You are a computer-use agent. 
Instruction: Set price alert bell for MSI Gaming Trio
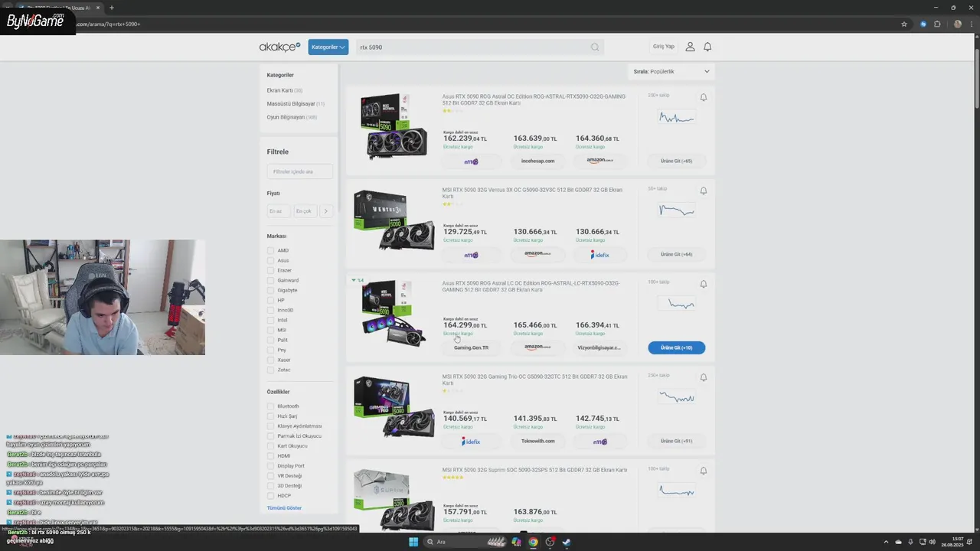tap(704, 377)
